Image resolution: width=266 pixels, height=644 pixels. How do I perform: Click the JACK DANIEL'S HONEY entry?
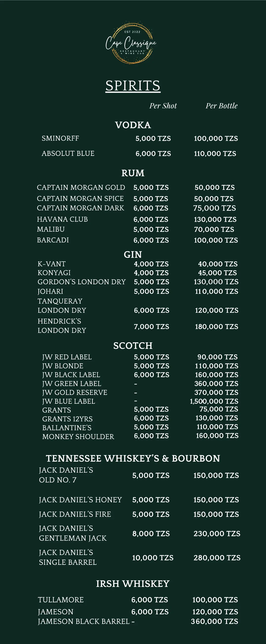(x=80, y=500)
